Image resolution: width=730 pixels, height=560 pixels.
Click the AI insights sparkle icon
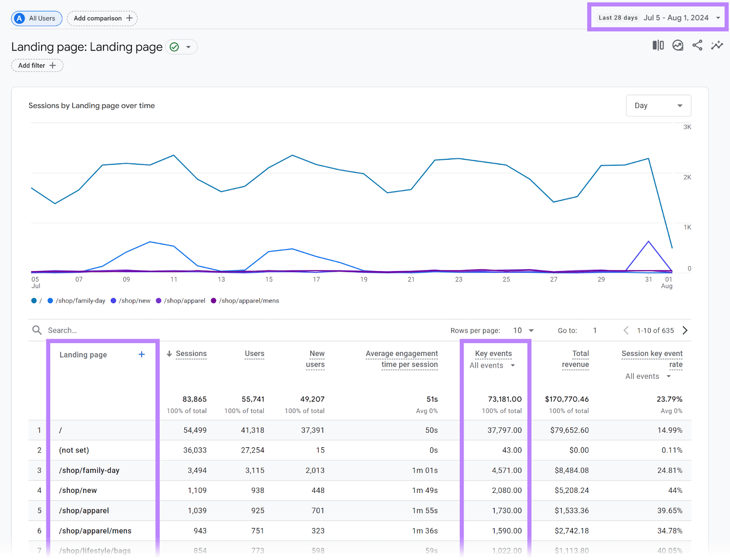tap(717, 46)
